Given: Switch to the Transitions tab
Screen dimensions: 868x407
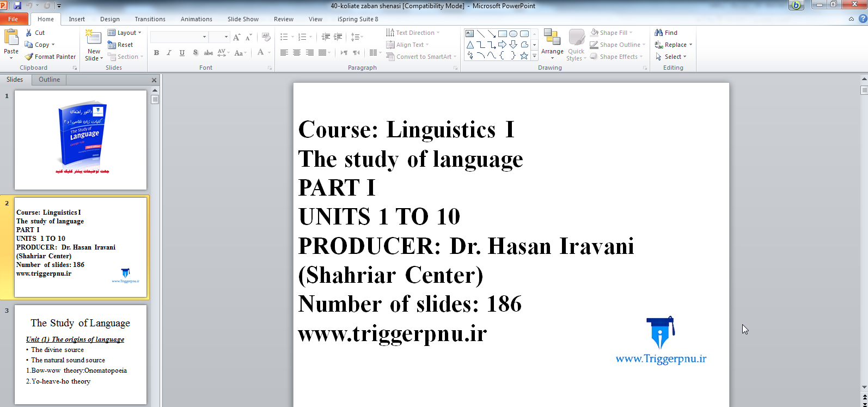Looking at the screenshot, I should pos(150,19).
